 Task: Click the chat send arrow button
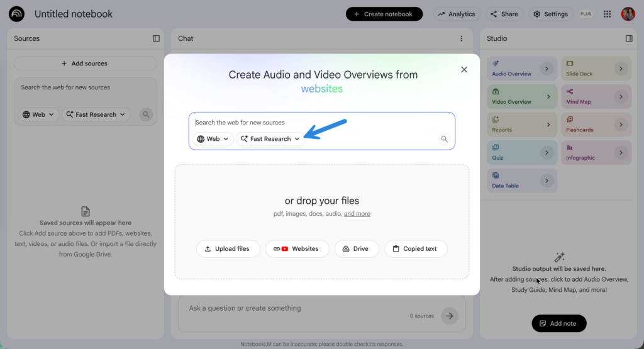(x=449, y=316)
